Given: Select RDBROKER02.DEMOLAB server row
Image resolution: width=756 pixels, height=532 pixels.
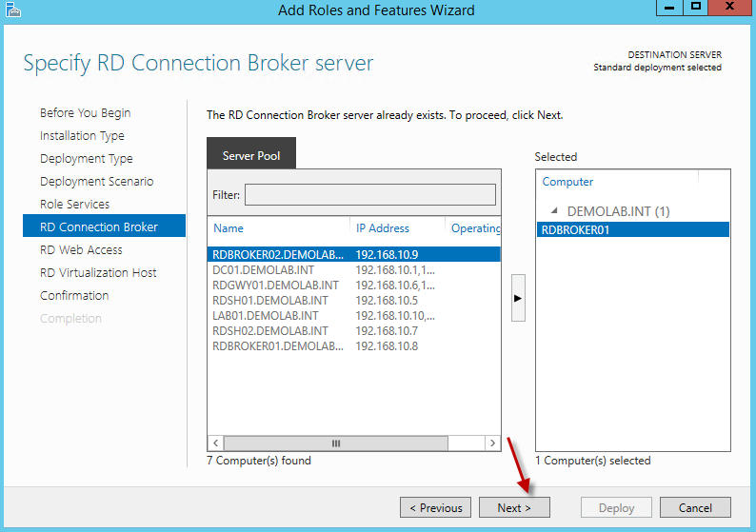Looking at the screenshot, I should click(x=278, y=254).
